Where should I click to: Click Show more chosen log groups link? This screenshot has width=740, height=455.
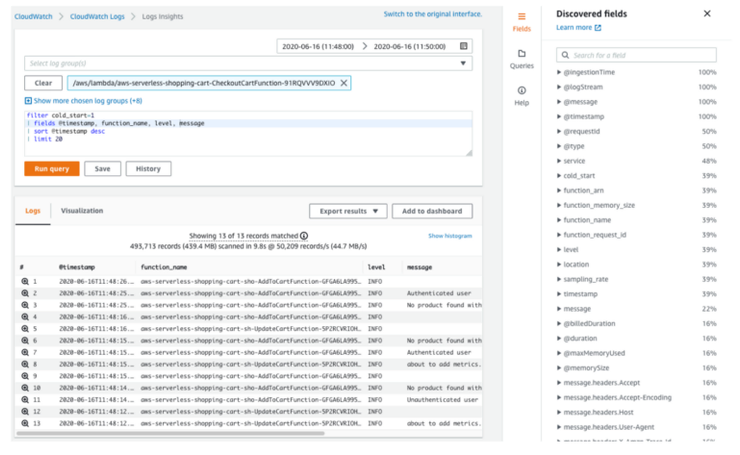(88, 101)
